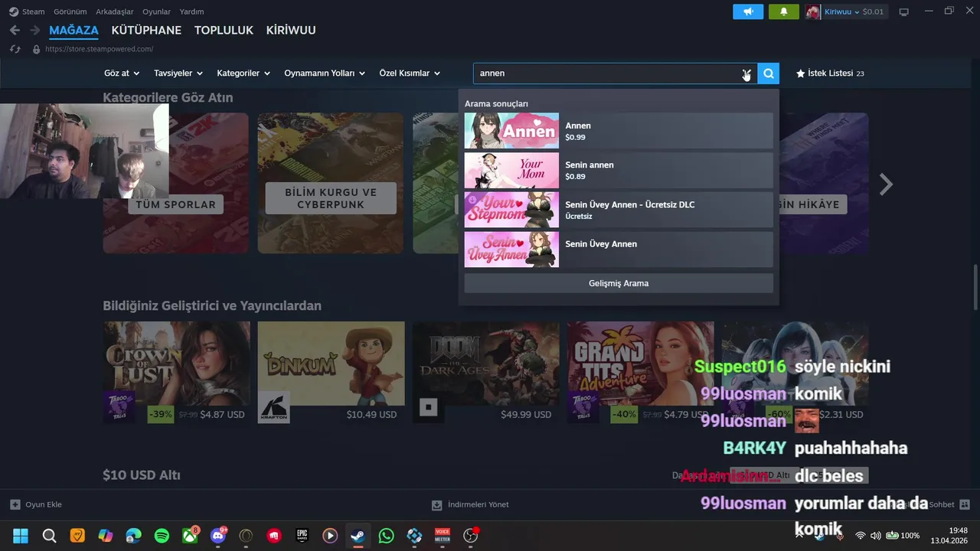Click the Gelişmiş Arama button
The image size is (980, 551).
619,283
